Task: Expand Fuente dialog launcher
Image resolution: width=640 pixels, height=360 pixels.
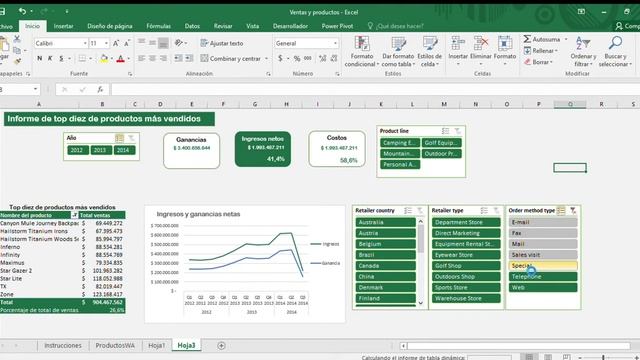Action: tap(130, 74)
